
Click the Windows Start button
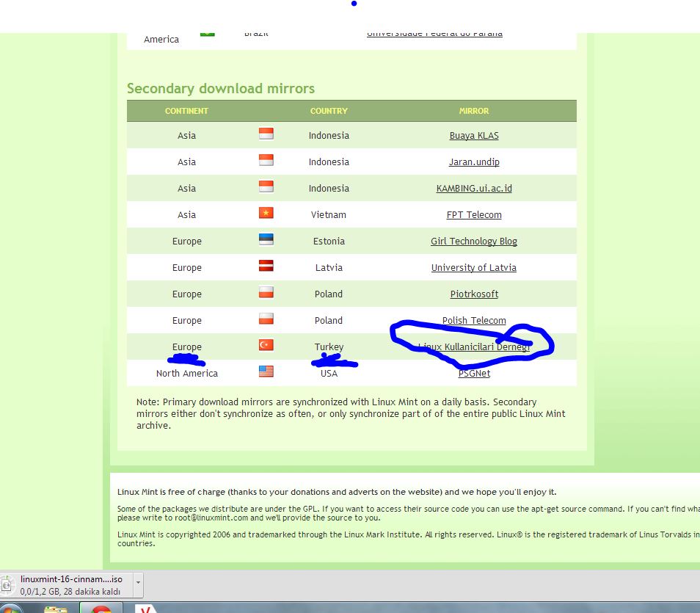tap(10, 609)
